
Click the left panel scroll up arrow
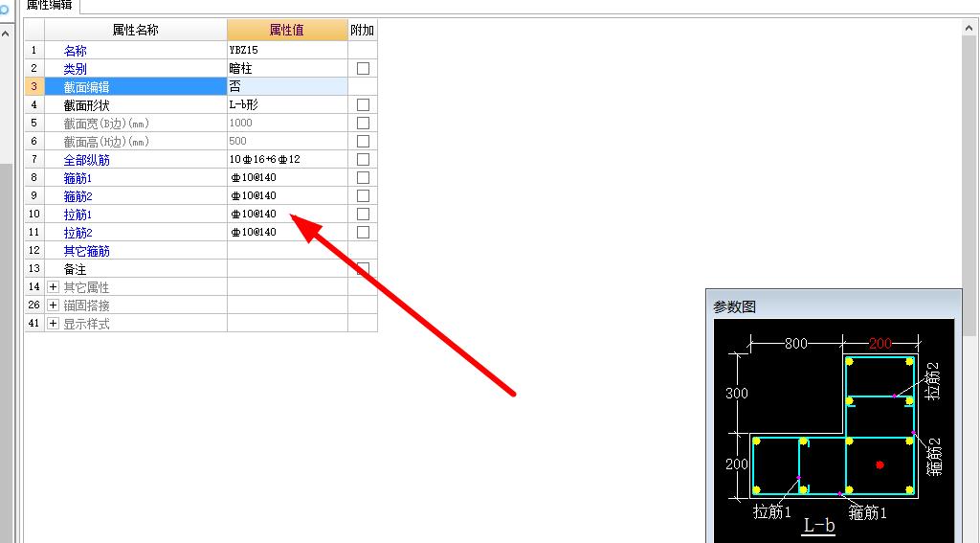tap(5, 33)
